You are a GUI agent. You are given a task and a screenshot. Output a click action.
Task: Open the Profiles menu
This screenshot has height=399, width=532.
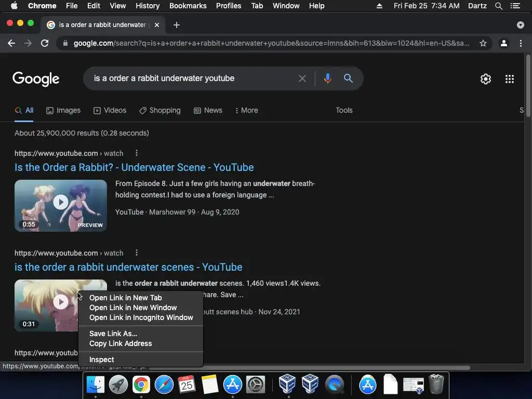pos(229,6)
